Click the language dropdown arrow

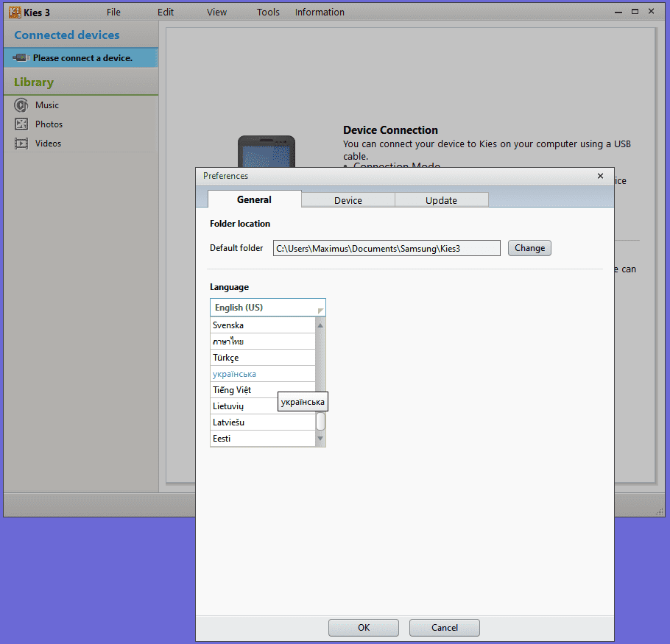[320, 311]
